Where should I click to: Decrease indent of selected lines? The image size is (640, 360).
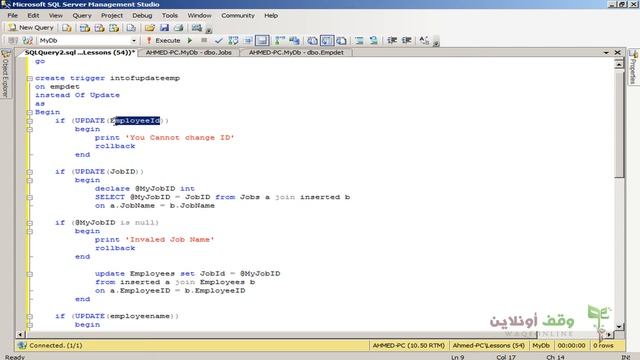pyautogui.click(x=392, y=40)
